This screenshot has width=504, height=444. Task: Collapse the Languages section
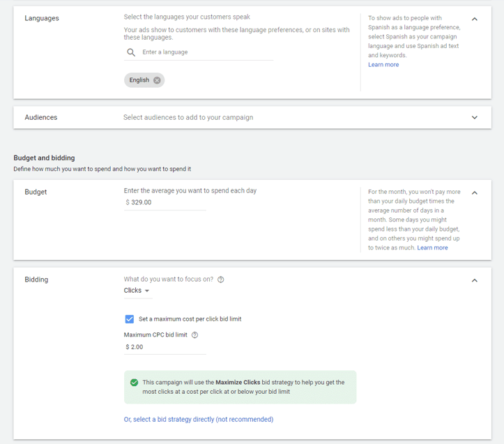(x=475, y=19)
